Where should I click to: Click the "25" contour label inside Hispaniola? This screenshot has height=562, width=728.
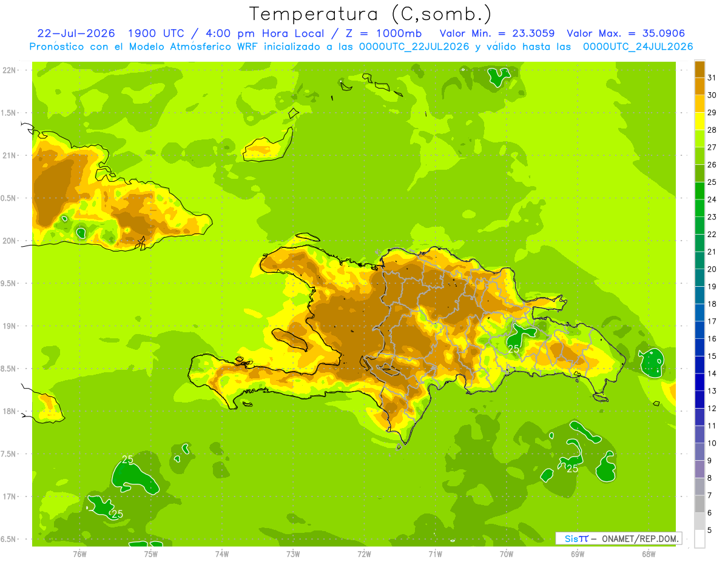(514, 349)
